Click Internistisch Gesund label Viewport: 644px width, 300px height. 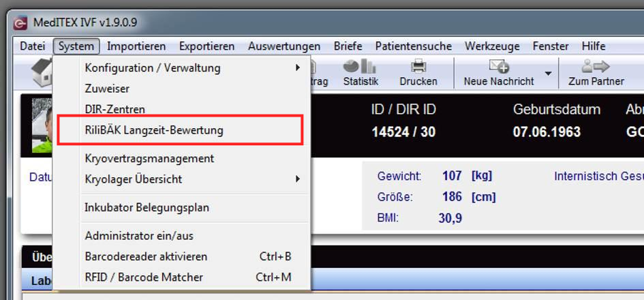point(599,177)
